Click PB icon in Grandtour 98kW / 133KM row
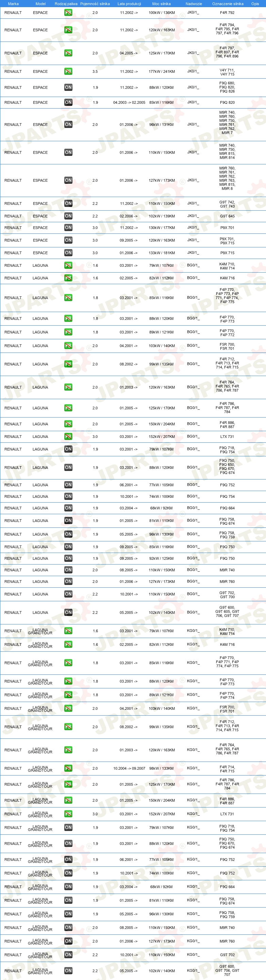The image size is (266, 980). (x=68, y=768)
